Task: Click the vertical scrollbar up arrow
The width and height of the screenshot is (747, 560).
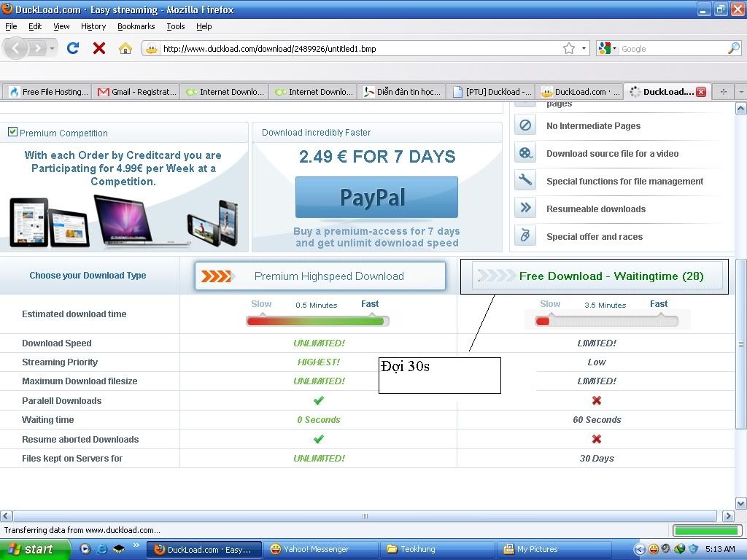Action: (741, 108)
